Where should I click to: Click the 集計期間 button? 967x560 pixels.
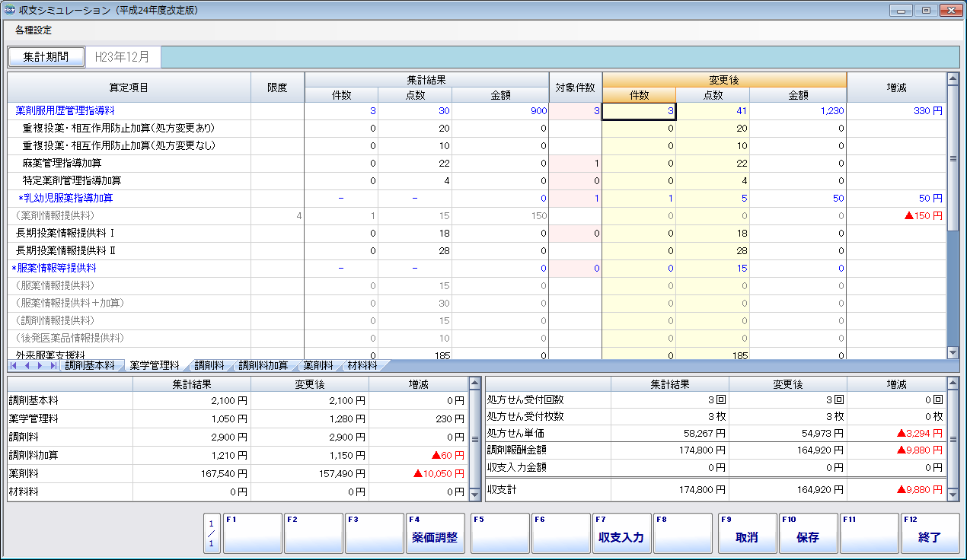point(46,57)
